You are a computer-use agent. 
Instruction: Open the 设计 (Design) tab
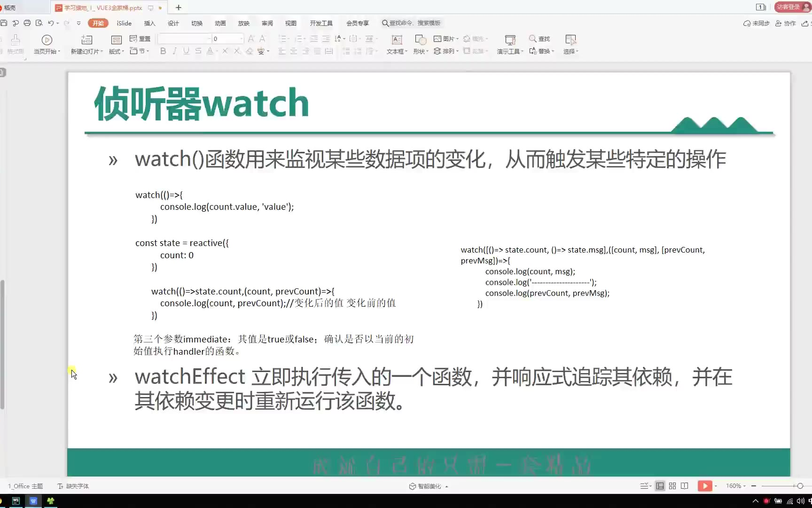[173, 23]
